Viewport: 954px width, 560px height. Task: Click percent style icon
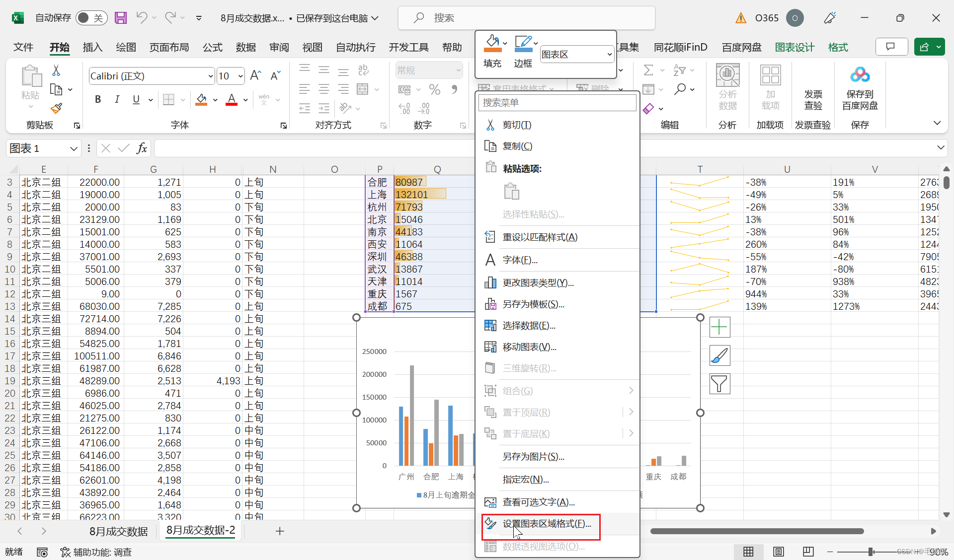435,89
